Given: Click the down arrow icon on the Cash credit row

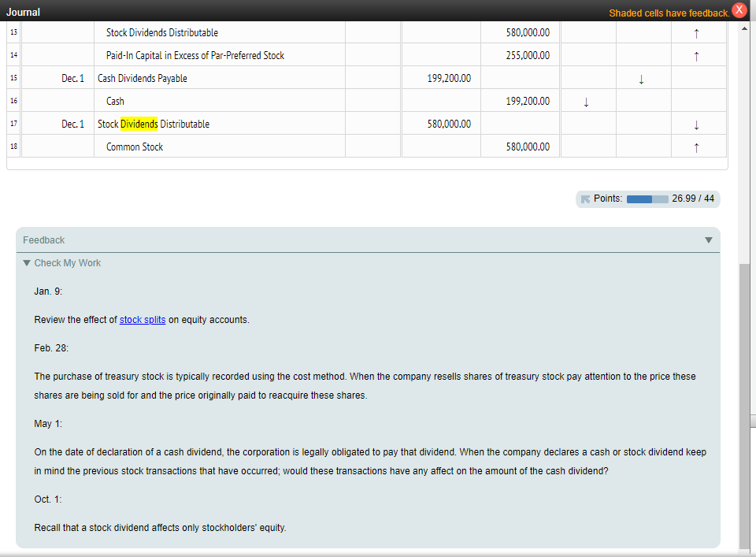Looking at the screenshot, I should pos(587,101).
